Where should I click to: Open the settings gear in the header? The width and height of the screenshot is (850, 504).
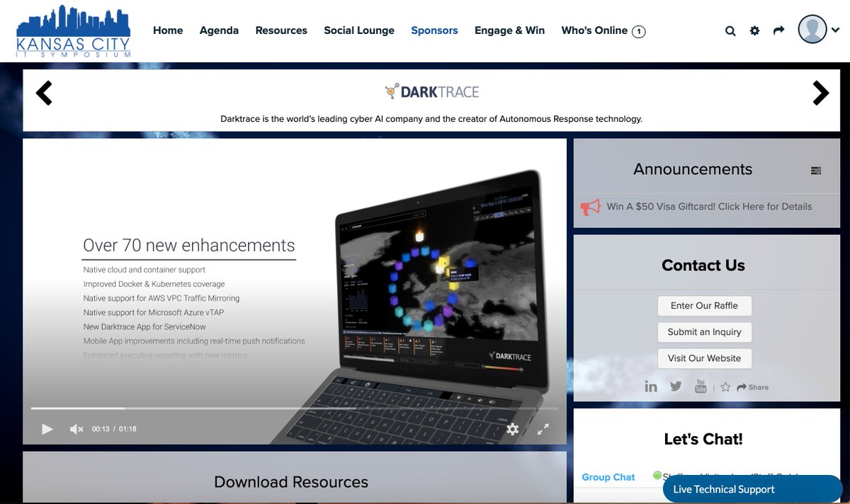tap(754, 30)
